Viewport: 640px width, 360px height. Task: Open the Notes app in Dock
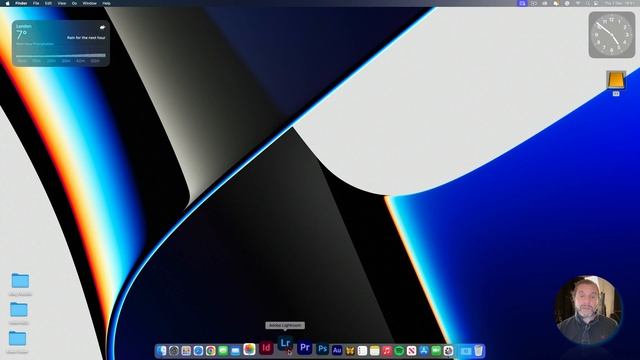pos(375,351)
